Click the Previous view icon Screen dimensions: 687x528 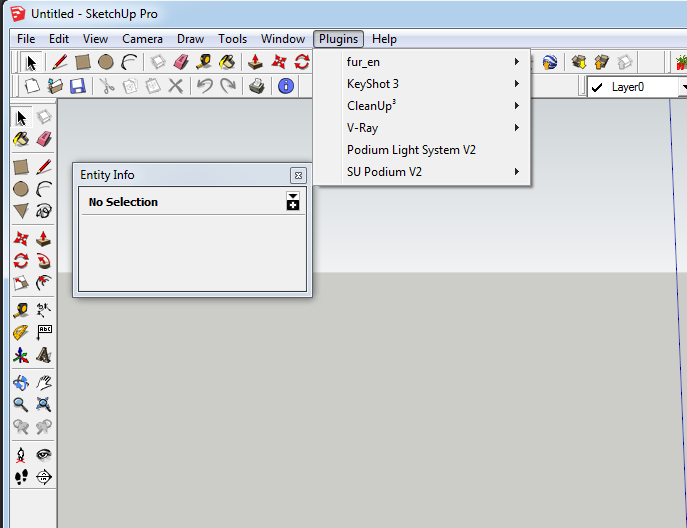(21, 426)
